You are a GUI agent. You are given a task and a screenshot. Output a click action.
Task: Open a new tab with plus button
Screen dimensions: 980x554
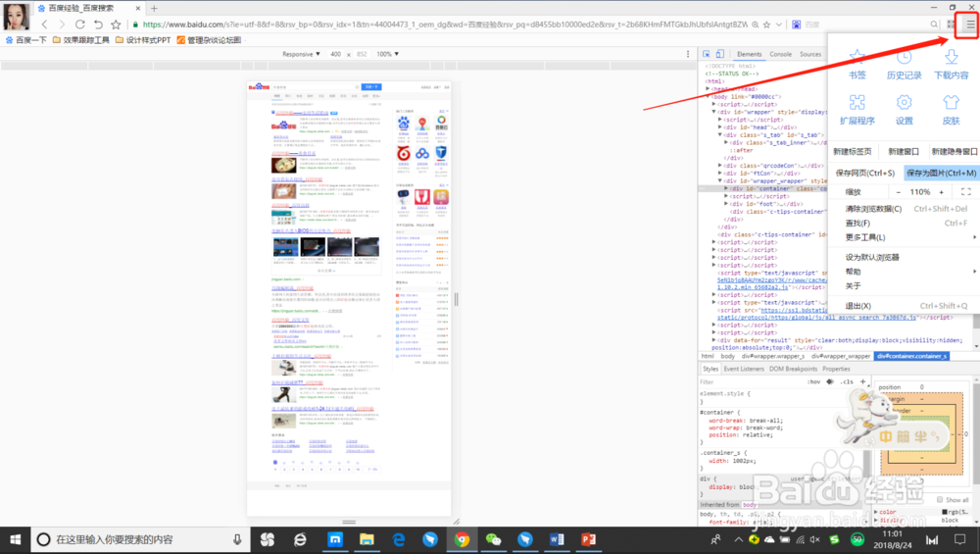pos(154,8)
